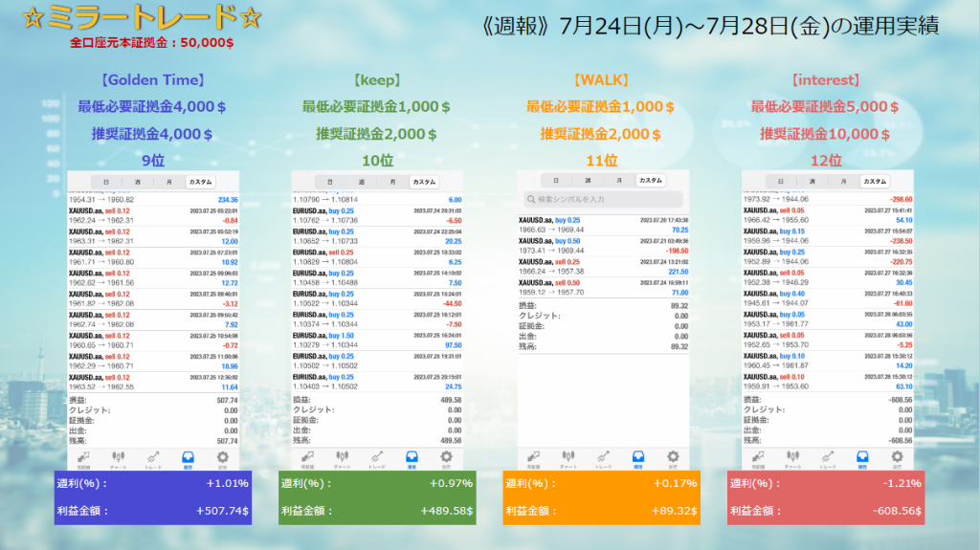The width and height of the screenshot is (980, 550).
Task: Tap Chart candlestick icon in interest panel
Action: [794, 457]
